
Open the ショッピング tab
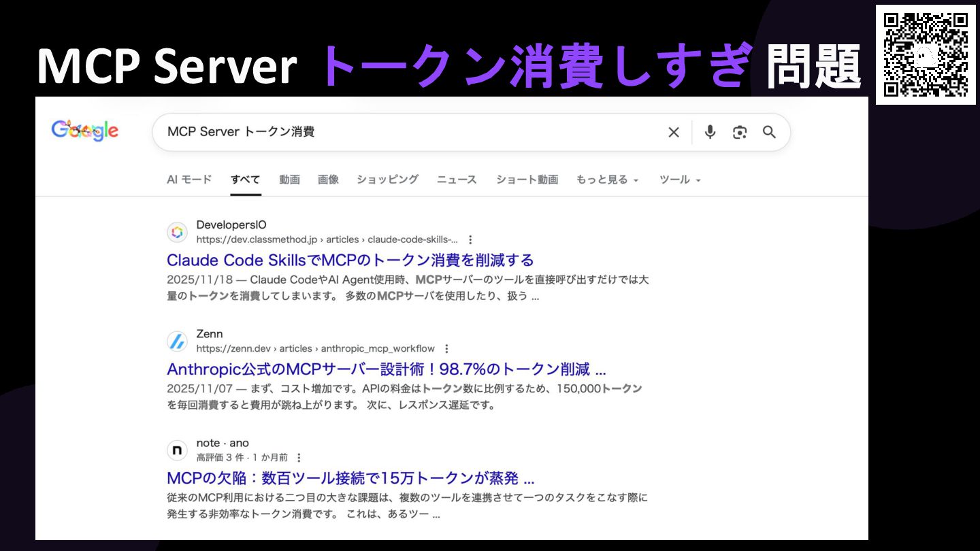[387, 180]
